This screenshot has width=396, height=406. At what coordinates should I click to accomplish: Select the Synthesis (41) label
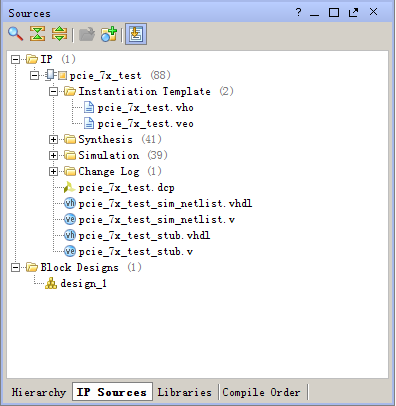pos(120,139)
